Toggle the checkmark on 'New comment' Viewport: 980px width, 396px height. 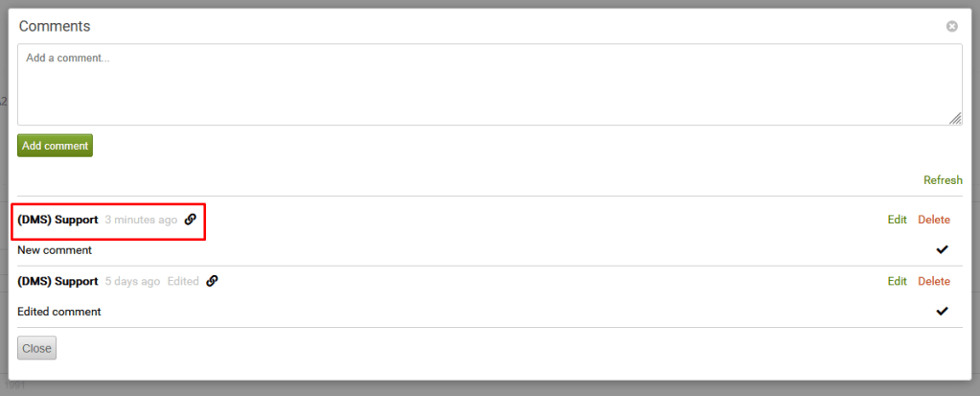point(942,249)
